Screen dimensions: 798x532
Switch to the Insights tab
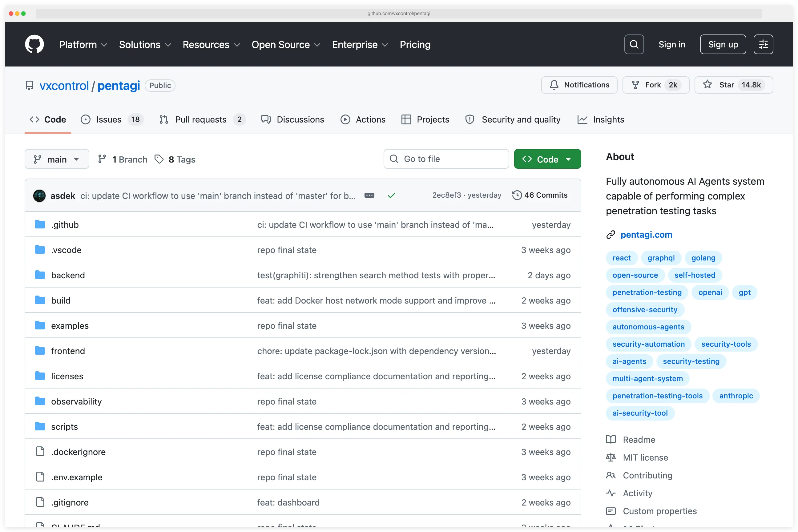pos(601,119)
